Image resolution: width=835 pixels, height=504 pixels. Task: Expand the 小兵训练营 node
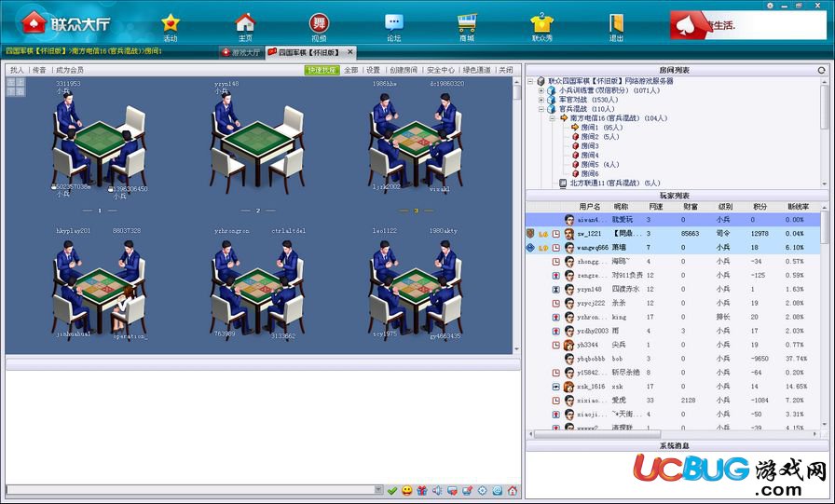click(541, 90)
